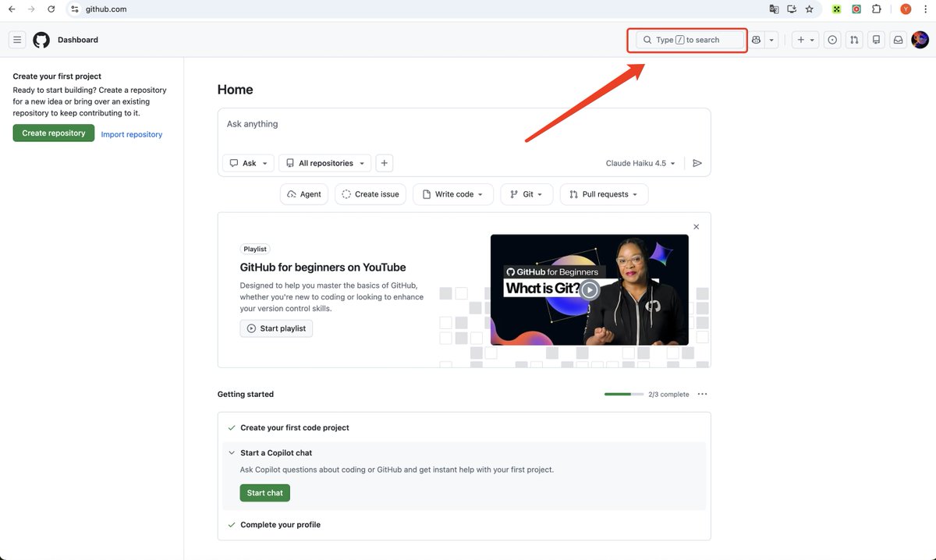Click the Home heading
Image resolution: width=936 pixels, height=560 pixels.
(x=236, y=90)
